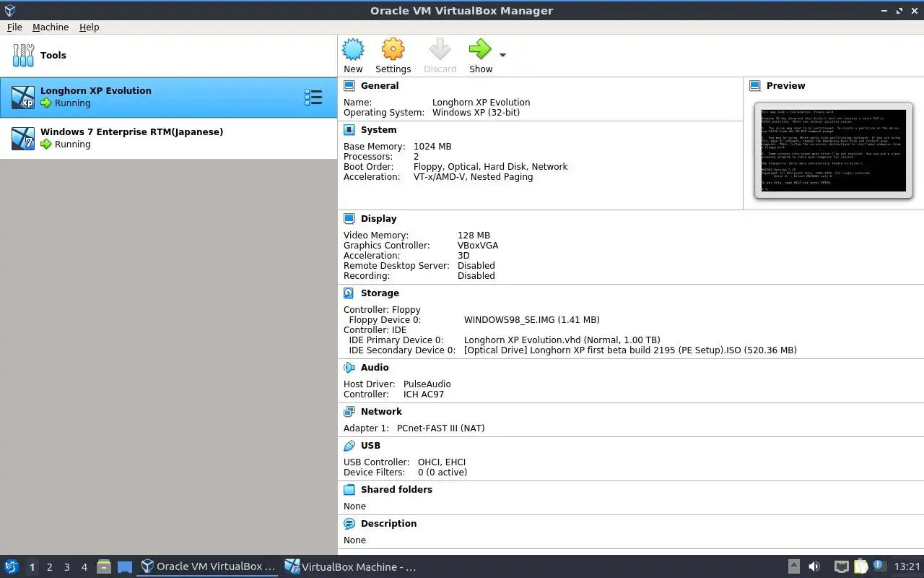Image resolution: width=924 pixels, height=578 pixels.
Task: Click the green Show arrow icon
Action: point(480,50)
